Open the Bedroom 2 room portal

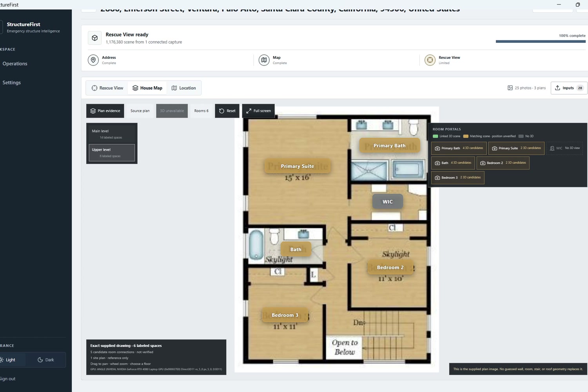(x=503, y=163)
